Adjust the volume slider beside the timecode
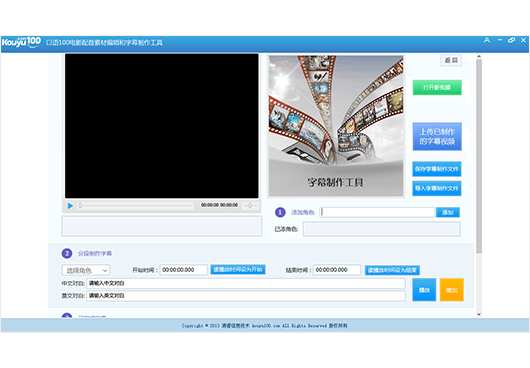The image size is (530, 368). pyautogui.click(x=250, y=205)
